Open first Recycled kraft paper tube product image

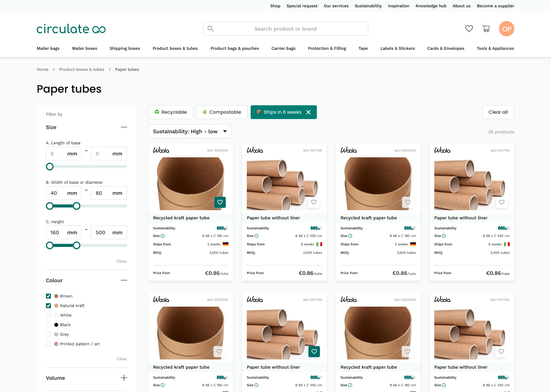[x=191, y=184]
